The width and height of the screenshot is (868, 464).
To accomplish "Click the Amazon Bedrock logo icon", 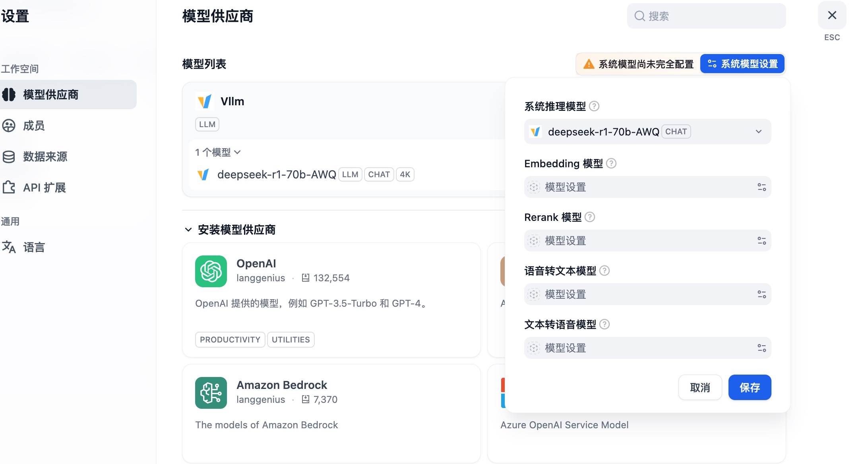I will tap(211, 393).
